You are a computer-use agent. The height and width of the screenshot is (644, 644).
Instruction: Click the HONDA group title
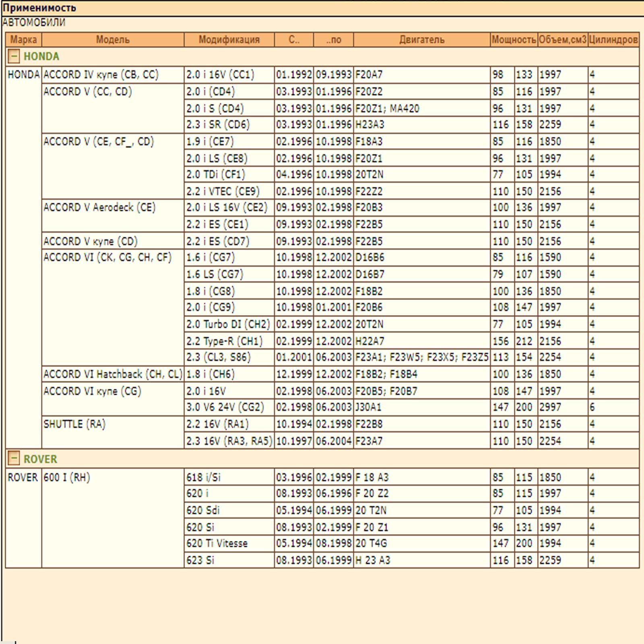pos(41,56)
